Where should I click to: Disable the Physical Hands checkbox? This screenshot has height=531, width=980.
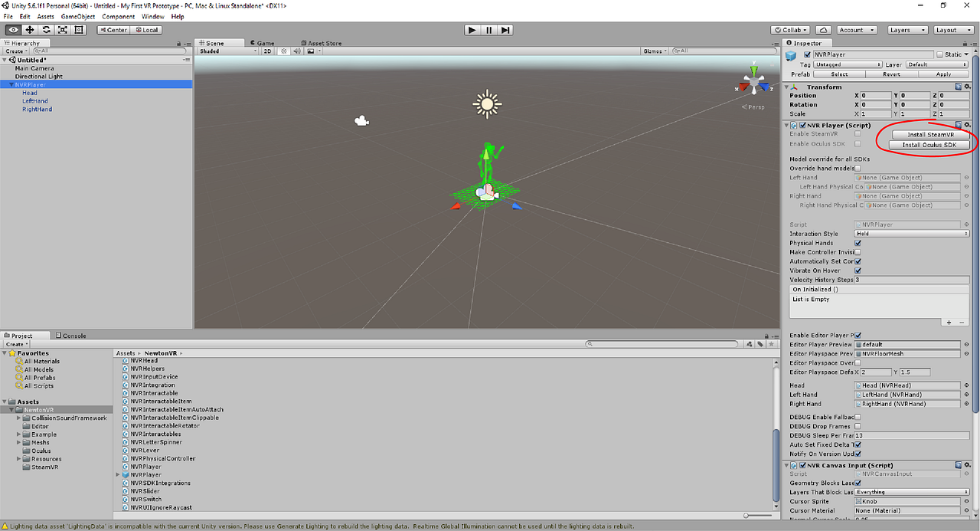coord(857,243)
